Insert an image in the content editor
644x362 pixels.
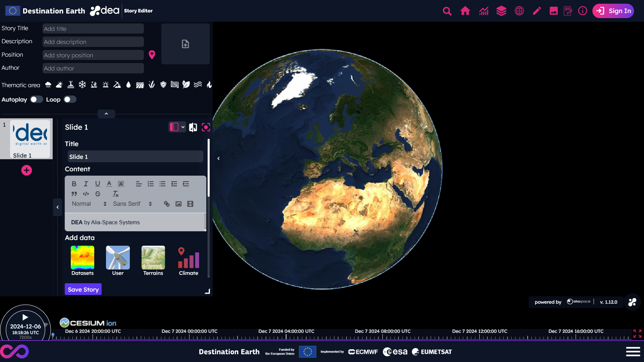[x=178, y=204]
